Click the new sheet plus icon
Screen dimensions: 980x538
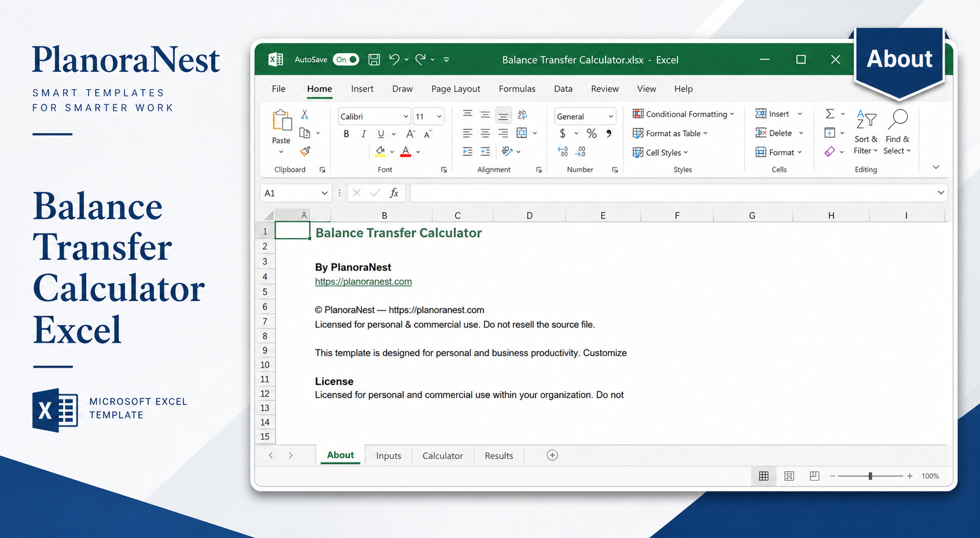[552, 455]
